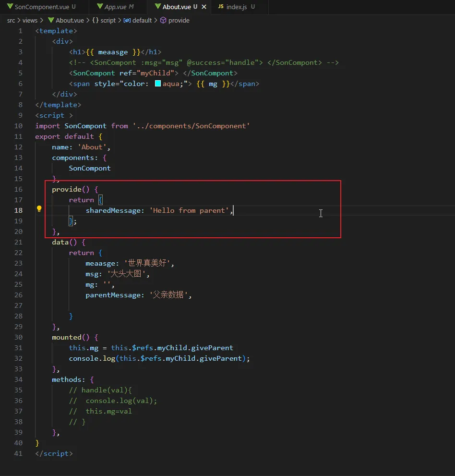Open the index.js editor tab
This screenshot has height=476, width=455.
pos(239,7)
